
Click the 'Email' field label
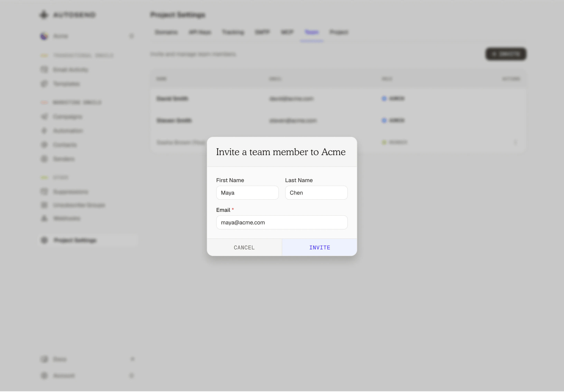point(223,210)
